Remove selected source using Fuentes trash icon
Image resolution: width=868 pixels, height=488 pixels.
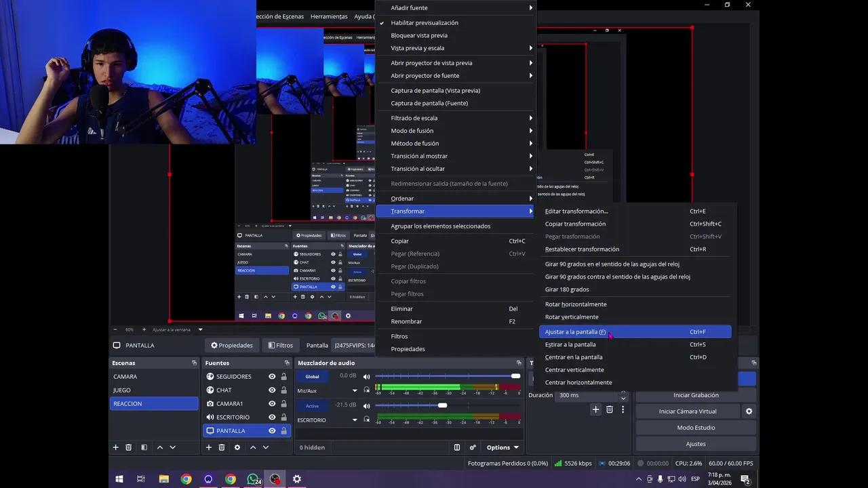pyautogui.click(x=222, y=447)
